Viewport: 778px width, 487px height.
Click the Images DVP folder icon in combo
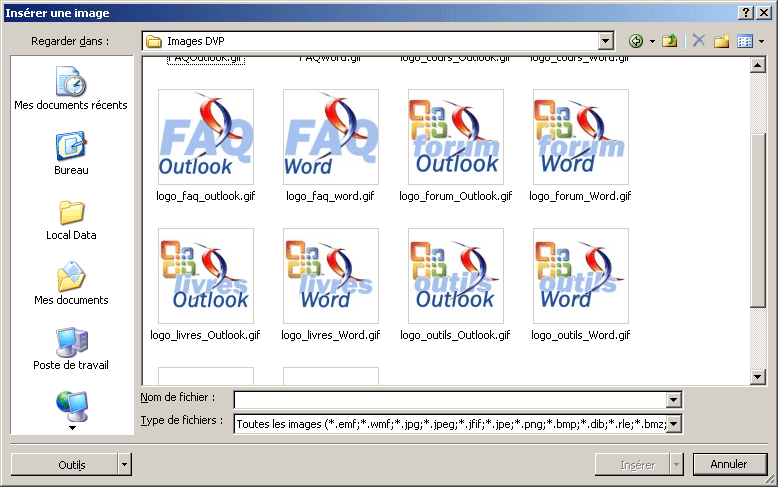(x=154, y=41)
